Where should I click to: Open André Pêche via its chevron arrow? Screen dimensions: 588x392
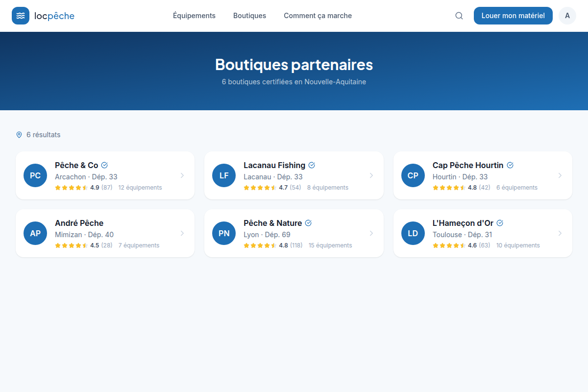pyautogui.click(x=182, y=233)
